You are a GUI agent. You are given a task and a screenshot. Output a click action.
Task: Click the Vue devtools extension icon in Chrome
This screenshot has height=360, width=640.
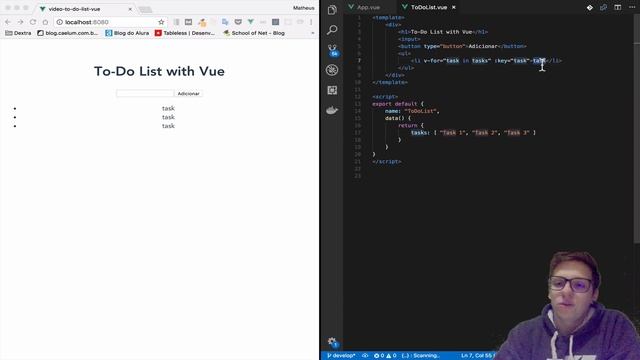(251, 22)
